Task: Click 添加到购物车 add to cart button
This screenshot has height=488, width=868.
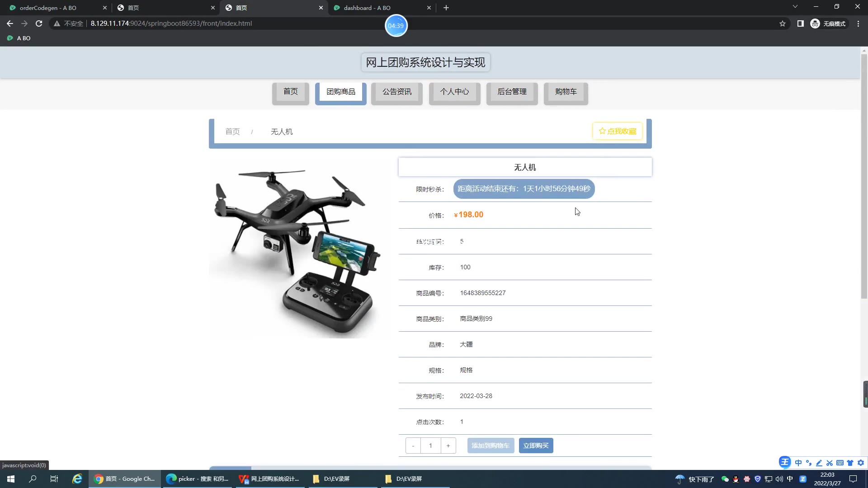Action: [x=491, y=446]
